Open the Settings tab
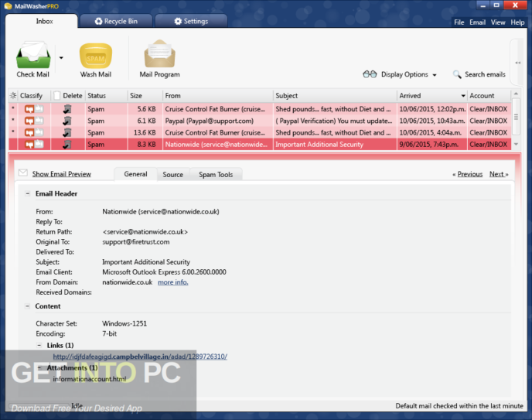This screenshot has width=532, height=420. coord(191,21)
